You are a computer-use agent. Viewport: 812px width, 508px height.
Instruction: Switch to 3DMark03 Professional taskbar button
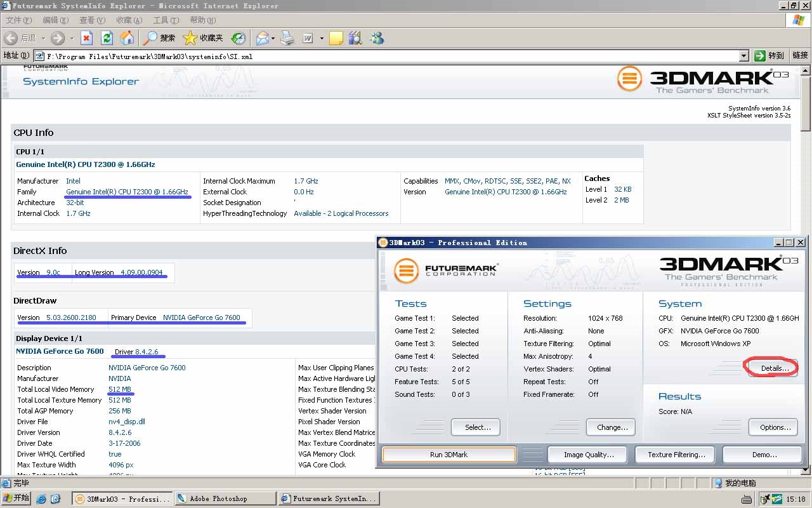click(122, 499)
